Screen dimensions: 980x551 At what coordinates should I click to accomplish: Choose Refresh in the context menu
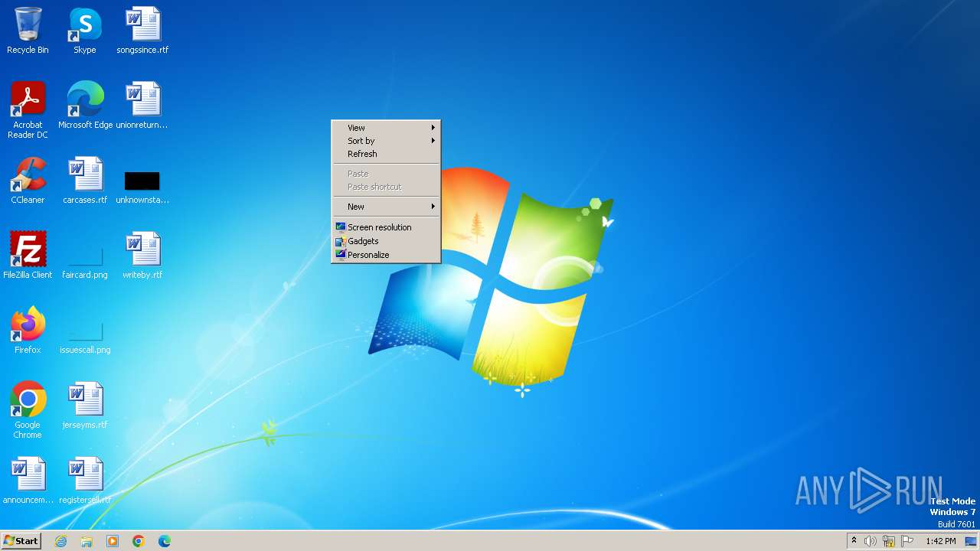(386, 154)
